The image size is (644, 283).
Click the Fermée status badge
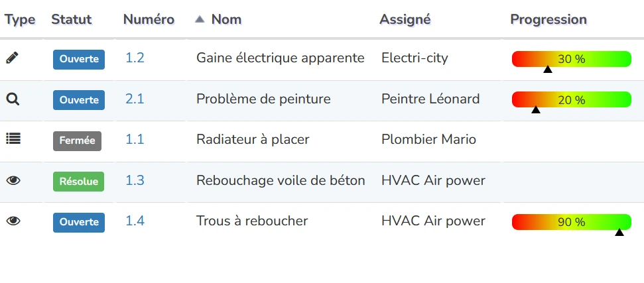tap(77, 141)
